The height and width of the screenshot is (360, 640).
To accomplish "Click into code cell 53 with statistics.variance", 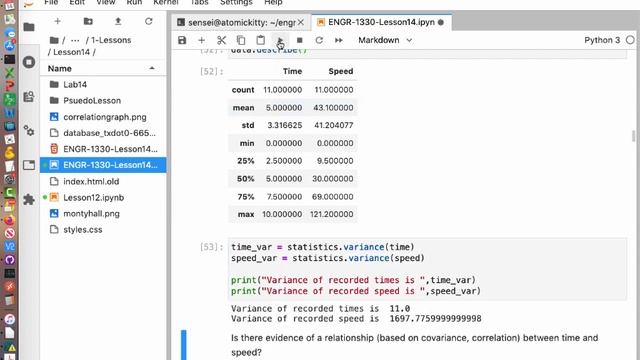I will coord(427,269).
